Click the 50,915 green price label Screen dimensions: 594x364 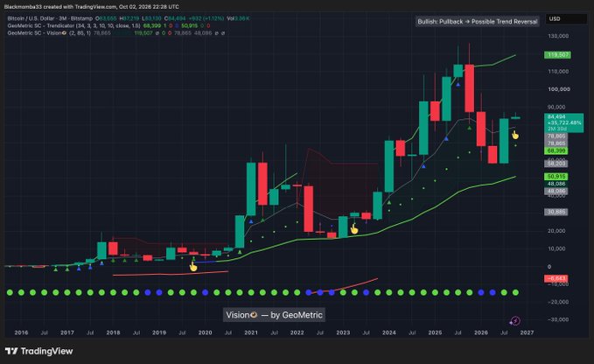point(556,177)
